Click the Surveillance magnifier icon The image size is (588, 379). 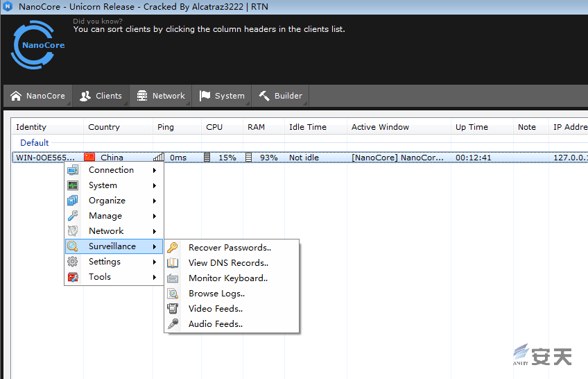[72, 246]
